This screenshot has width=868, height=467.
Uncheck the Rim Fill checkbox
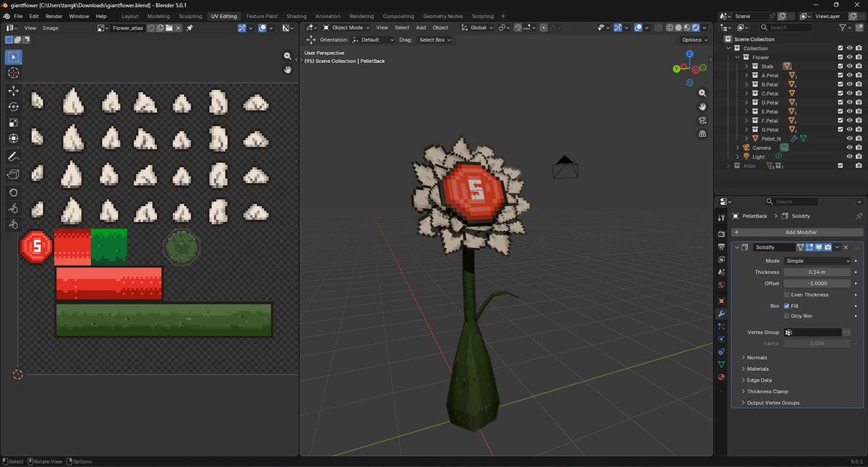pos(786,306)
